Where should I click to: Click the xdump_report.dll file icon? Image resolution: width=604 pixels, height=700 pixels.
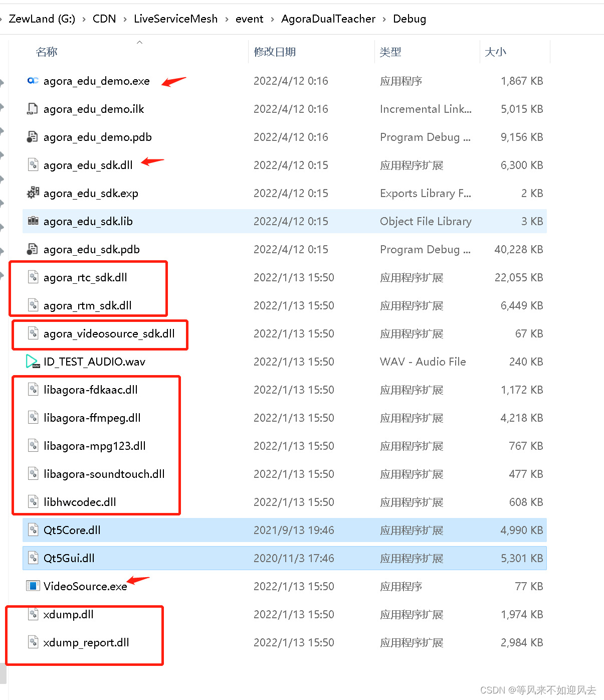pos(33,642)
